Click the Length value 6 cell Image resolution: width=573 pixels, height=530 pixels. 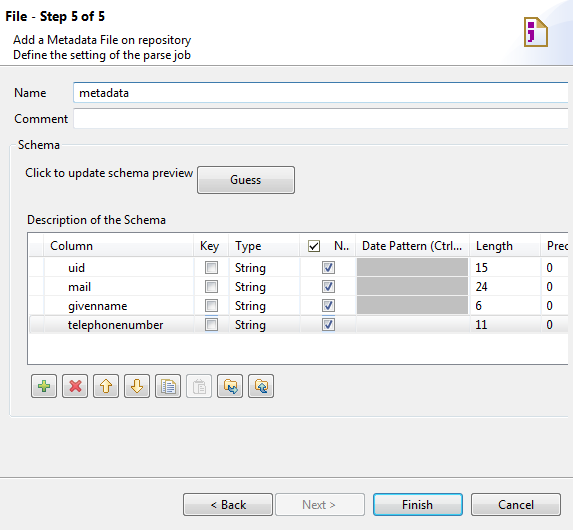tap(505, 306)
